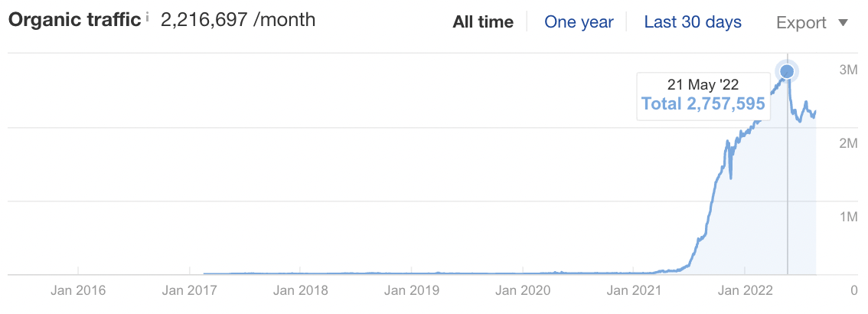Image resolution: width=868 pixels, height=314 pixels.
Task: Click the Organic traffic heading
Action: (x=75, y=20)
